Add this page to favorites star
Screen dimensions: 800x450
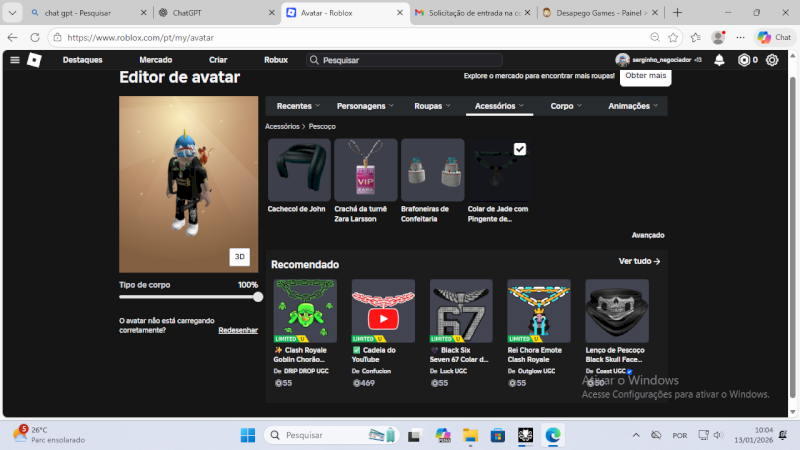pyautogui.click(x=673, y=37)
